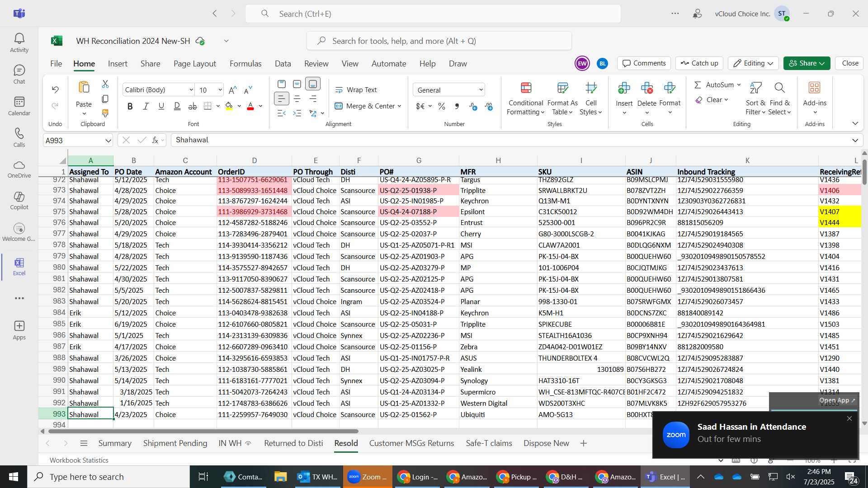Expand the Merge & Center dropdown arrow

tap(400, 106)
